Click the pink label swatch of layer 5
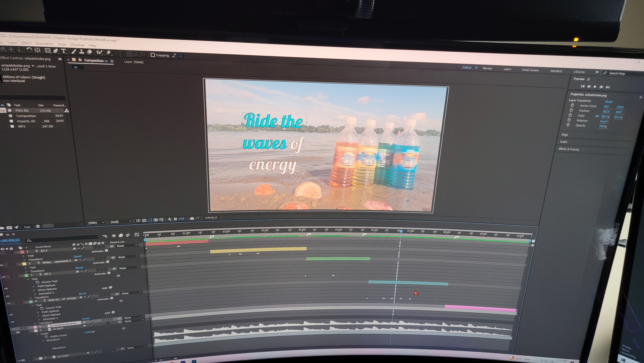This screenshot has width=644, height=363. 35,327
